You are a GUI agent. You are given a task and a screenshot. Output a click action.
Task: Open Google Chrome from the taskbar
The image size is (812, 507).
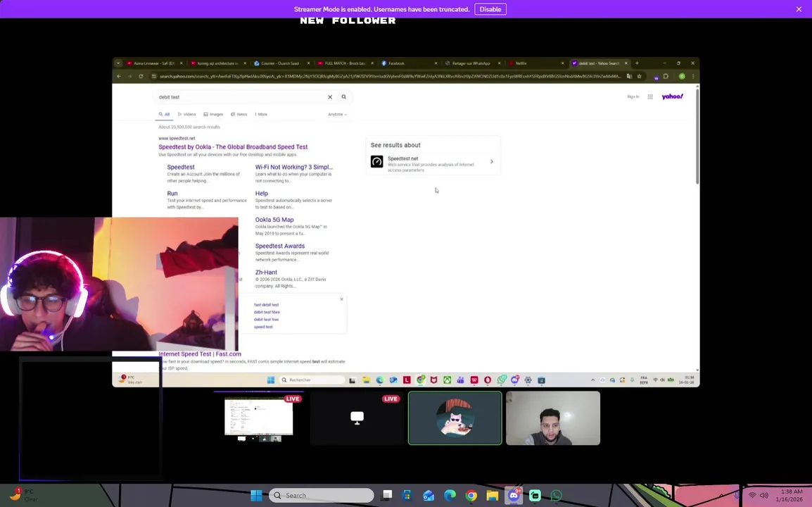tap(471, 496)
